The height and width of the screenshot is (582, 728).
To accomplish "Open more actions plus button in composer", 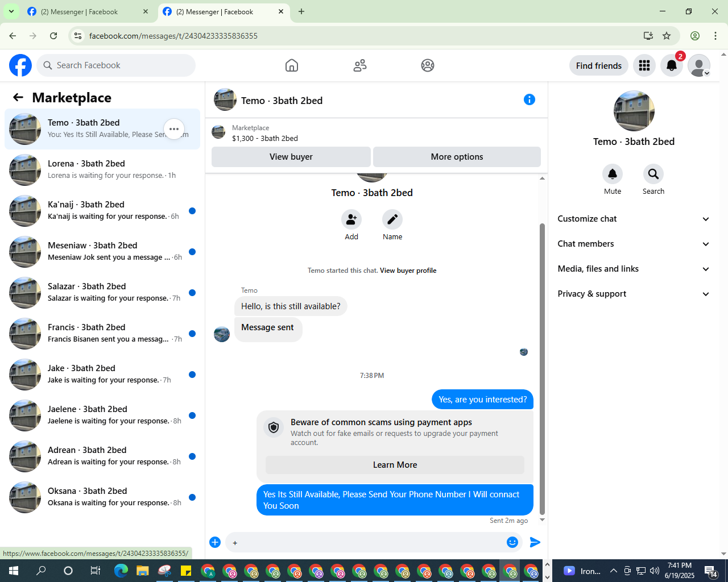I will (x=215, y=542).
